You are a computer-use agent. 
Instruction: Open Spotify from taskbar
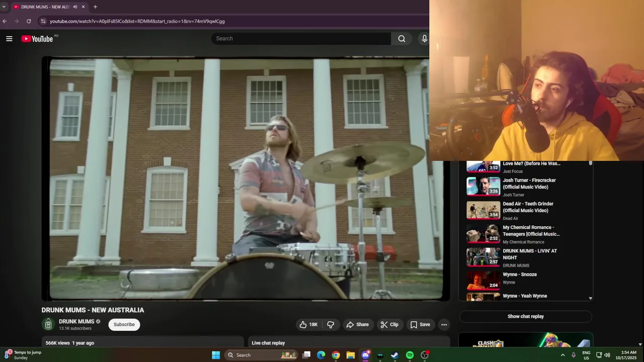pos(410,355)
